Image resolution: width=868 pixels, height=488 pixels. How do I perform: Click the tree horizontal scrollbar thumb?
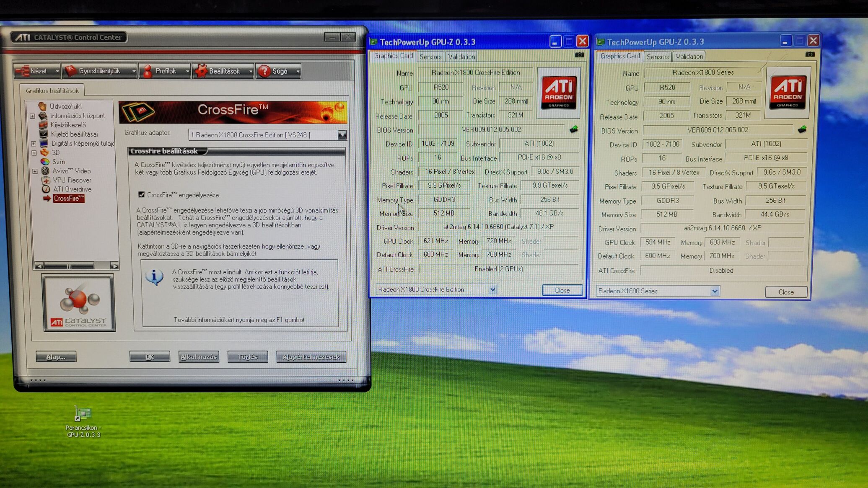[69, 266]
